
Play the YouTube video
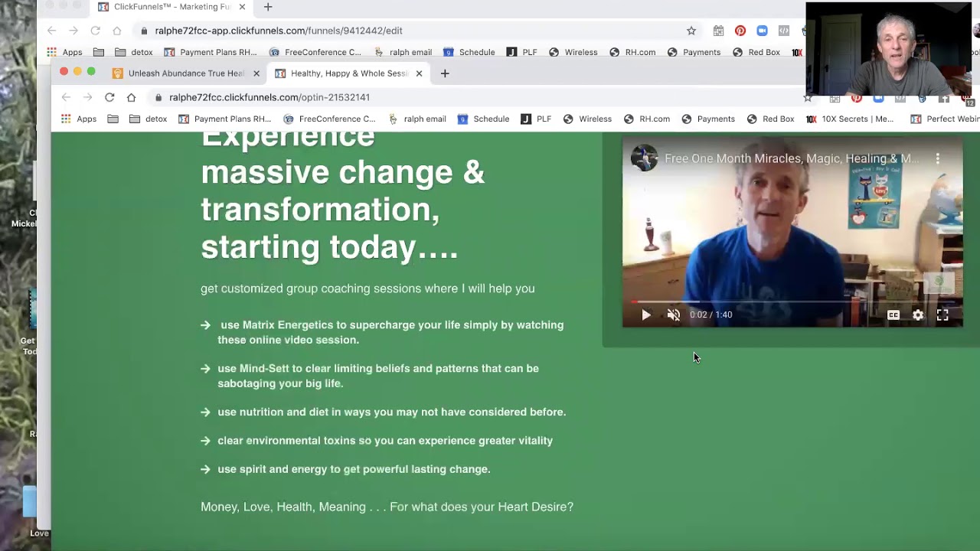click(646, 315)
